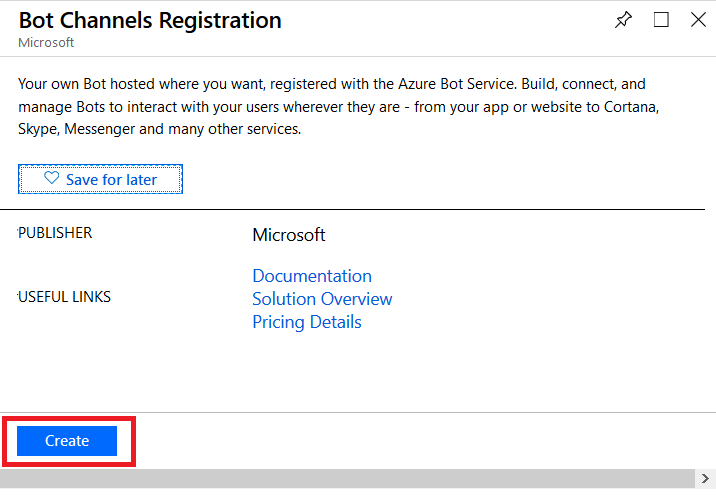This screenshot has height=500, width=716.
Task: Maximize the blade with the square icon
Action: pos(661,20)
